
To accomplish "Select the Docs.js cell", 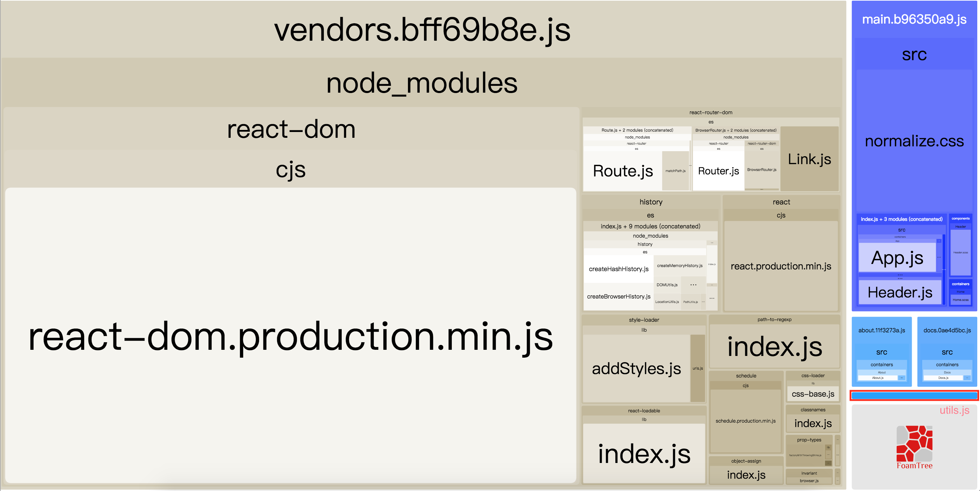I will click(x=943, y=378).
